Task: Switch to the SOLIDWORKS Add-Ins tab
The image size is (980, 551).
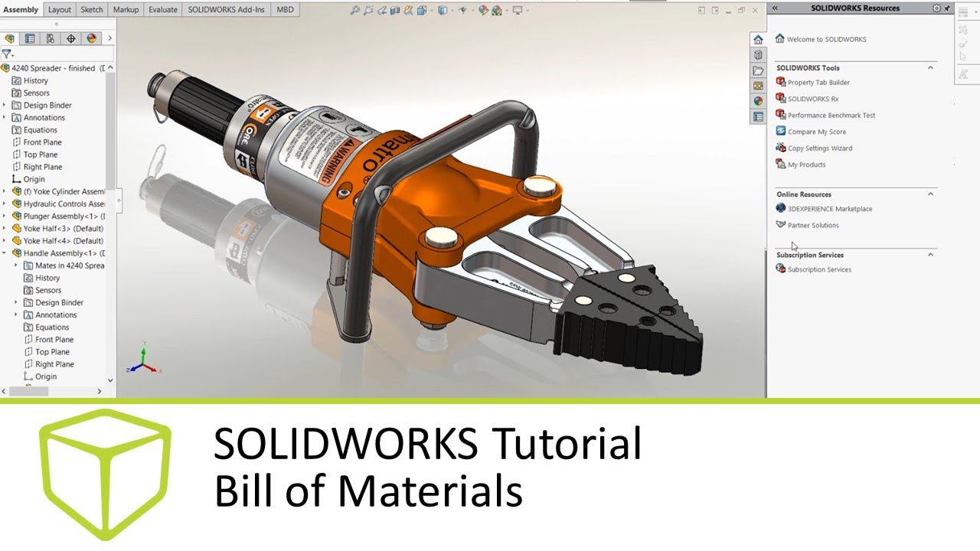Action: click(x=227, y=10)
